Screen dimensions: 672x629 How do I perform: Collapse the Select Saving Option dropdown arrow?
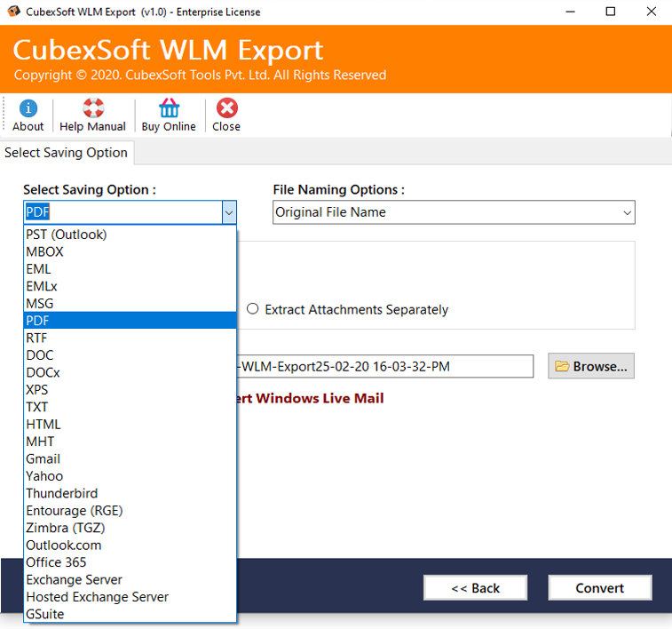click(x=228, y=212)
